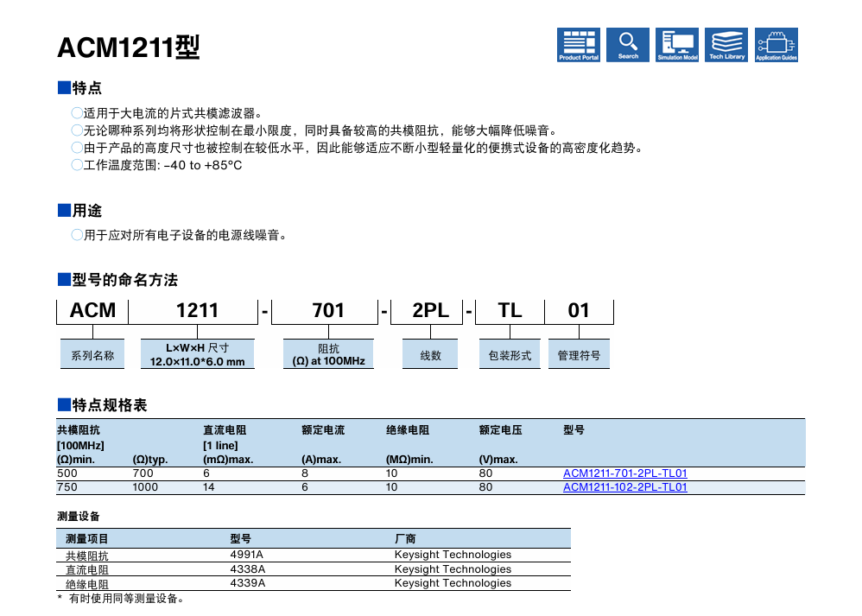The image size is (862, 616).
Task: Click 直流电阻 row in measurement table
Action: [x=314, y=569]
